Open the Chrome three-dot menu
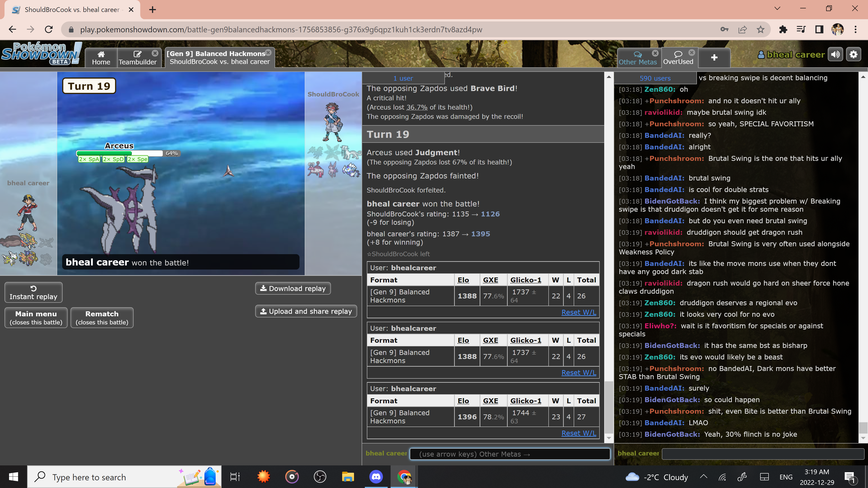The height and width of the screenshot is (488, 868). tap(856, 30)
